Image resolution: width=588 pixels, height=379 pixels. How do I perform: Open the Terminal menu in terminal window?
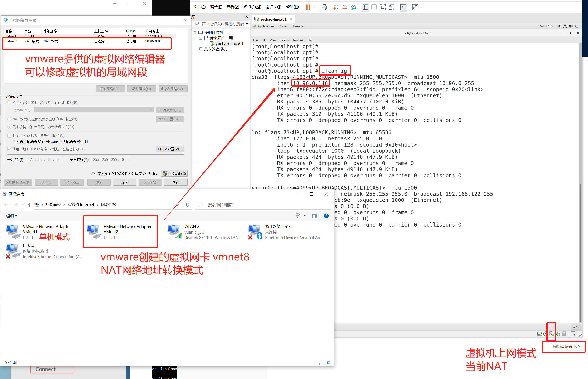point(298,40)
